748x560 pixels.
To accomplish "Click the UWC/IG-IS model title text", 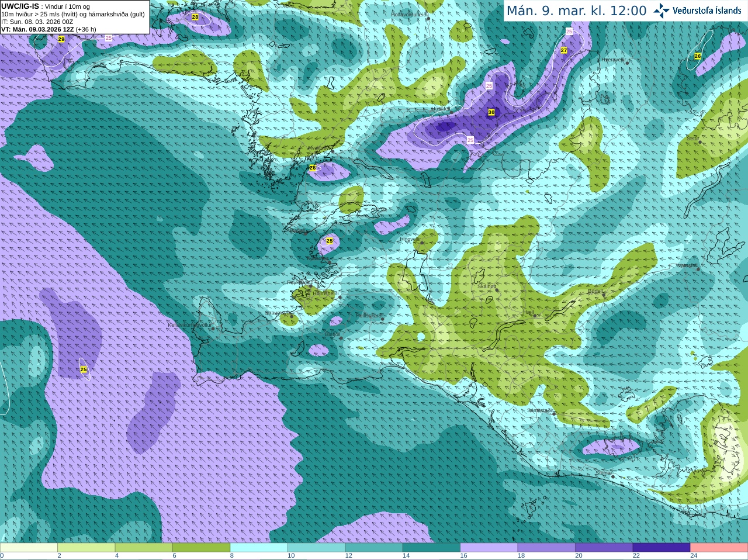I will click(x=20, y=6).
